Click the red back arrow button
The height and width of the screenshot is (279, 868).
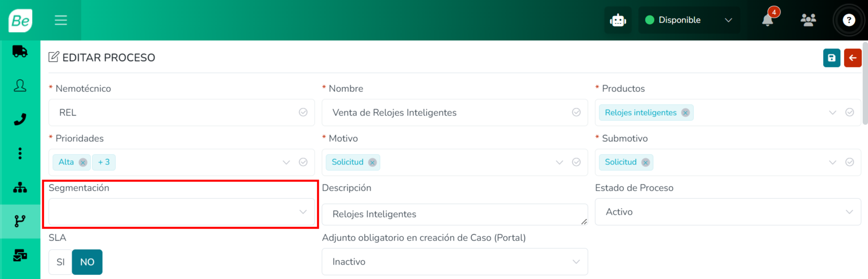(853, 58)
